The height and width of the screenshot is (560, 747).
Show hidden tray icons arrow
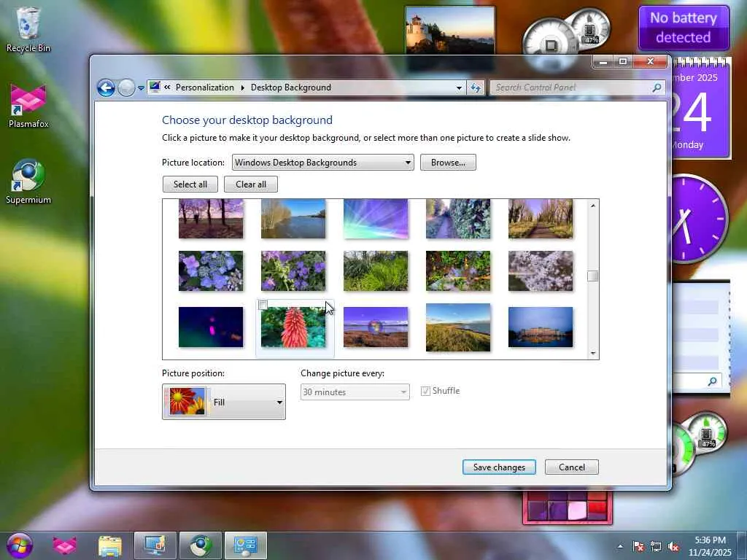[x=620, y=546]
